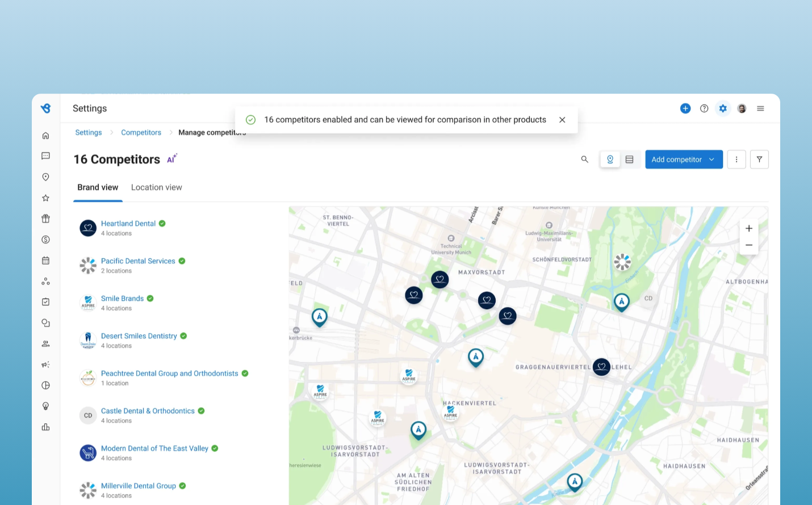This screenshot has height=505, width=812.
Task: Open the hamburger menu at top right
Action: click(x=760, y=108)
